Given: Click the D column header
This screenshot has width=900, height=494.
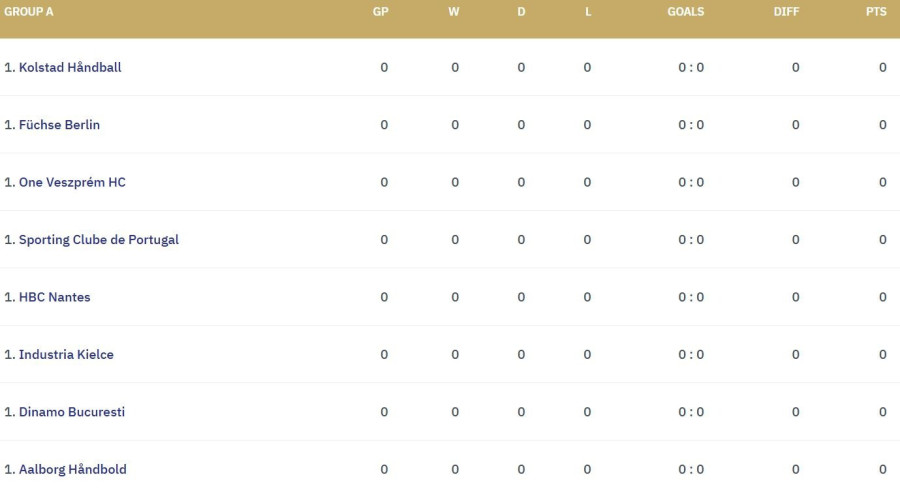Looking at the screenshot, I should point(521,12).
